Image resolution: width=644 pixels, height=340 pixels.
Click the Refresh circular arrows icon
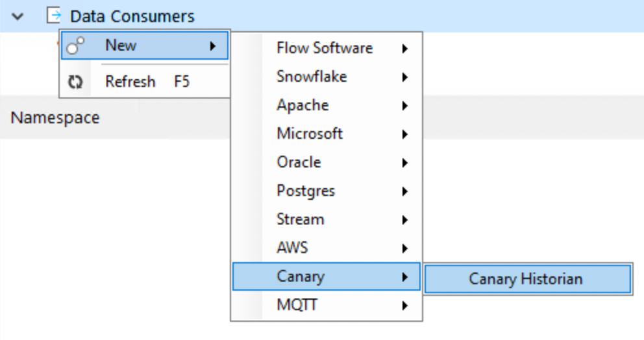[x=75, y=82]
